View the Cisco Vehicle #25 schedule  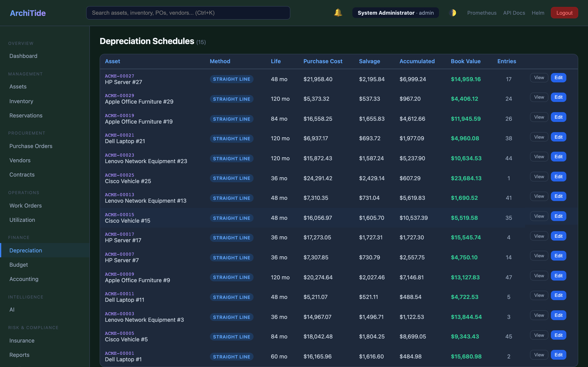tap(539, 177)
